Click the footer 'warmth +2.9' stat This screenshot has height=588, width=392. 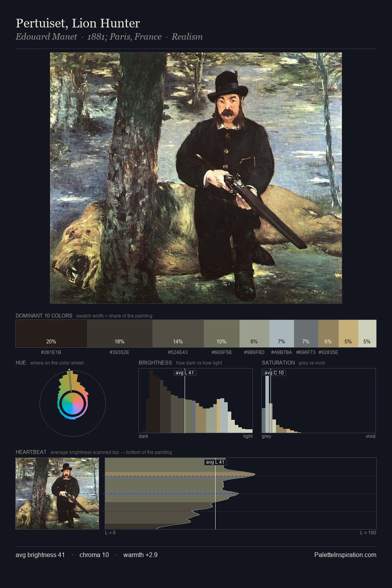click(140, 555)
